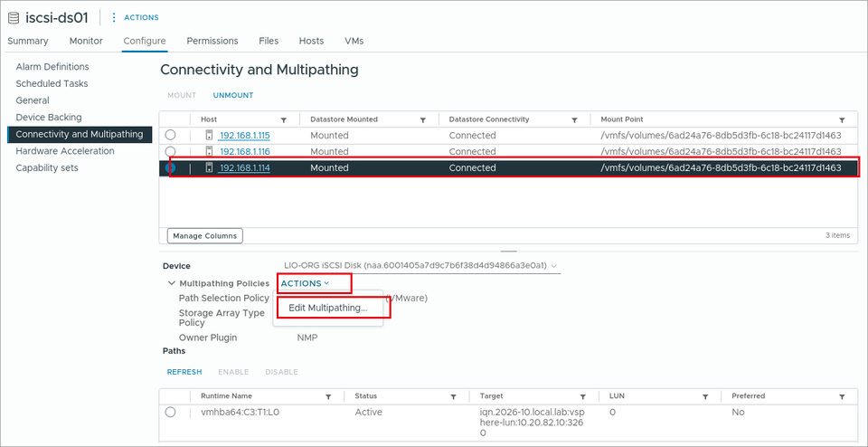Open the vertical dots ACTIONS menu for iscsi-ds01
868x447 pixels.
(x=135, y=18)
